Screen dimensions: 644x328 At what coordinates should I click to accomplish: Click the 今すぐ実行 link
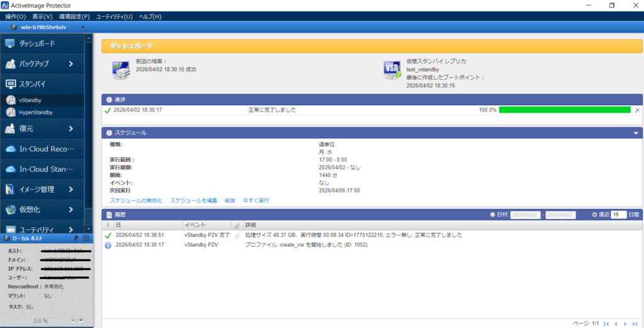coord(256,200)
